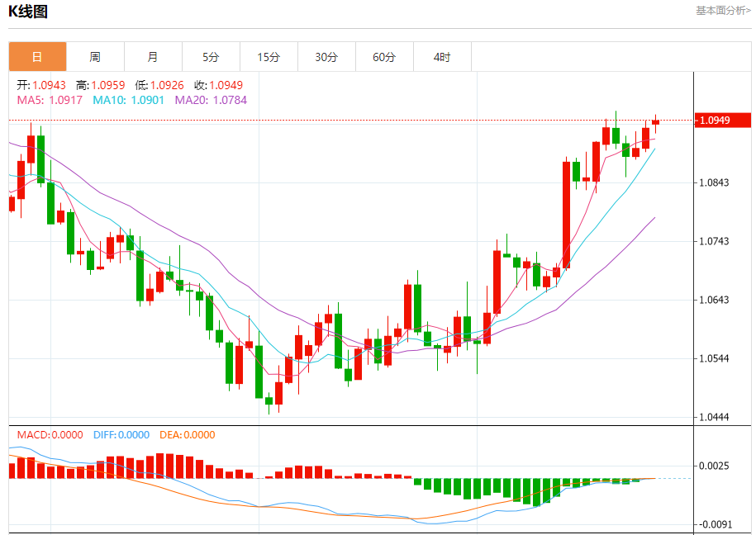The image size is (756, 535).
Task: Click the DEA: 0.0000 label
Action: (x=187, y=435)
